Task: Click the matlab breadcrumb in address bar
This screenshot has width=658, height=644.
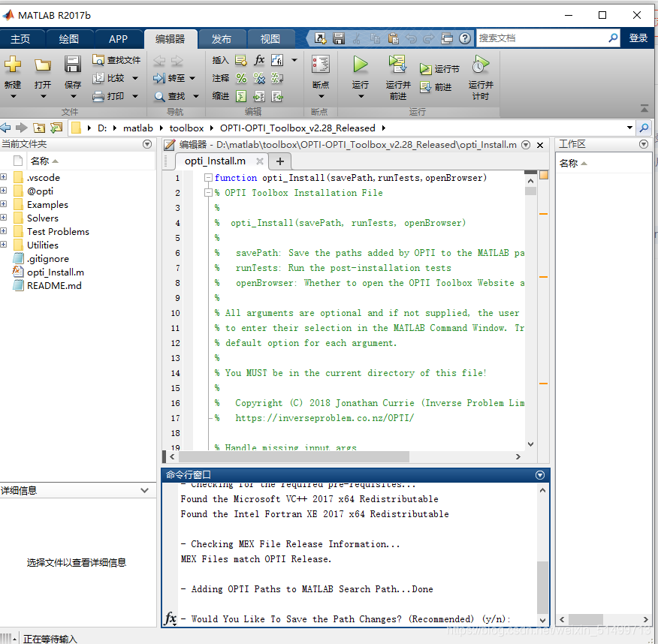Action: [138, 128]
